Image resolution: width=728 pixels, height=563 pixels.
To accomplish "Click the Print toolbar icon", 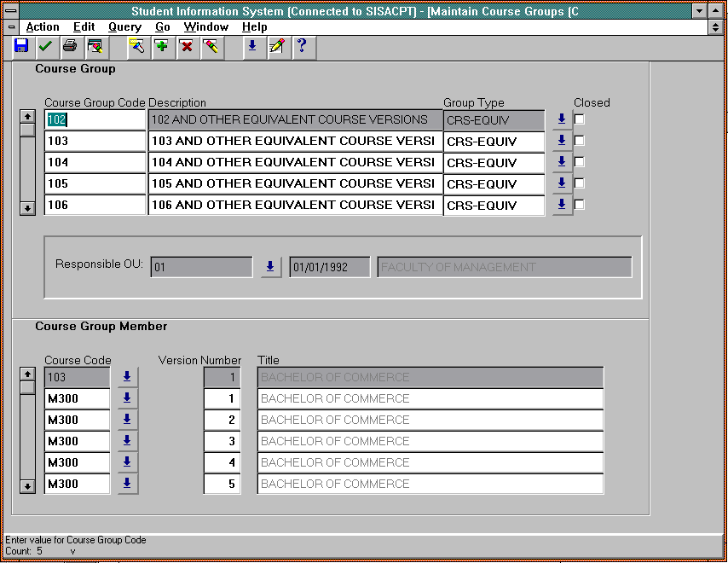I will tap(70, 46).
